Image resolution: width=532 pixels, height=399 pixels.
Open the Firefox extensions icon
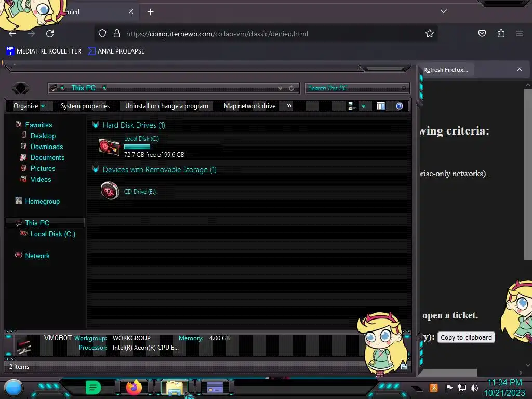pos(501,33)
